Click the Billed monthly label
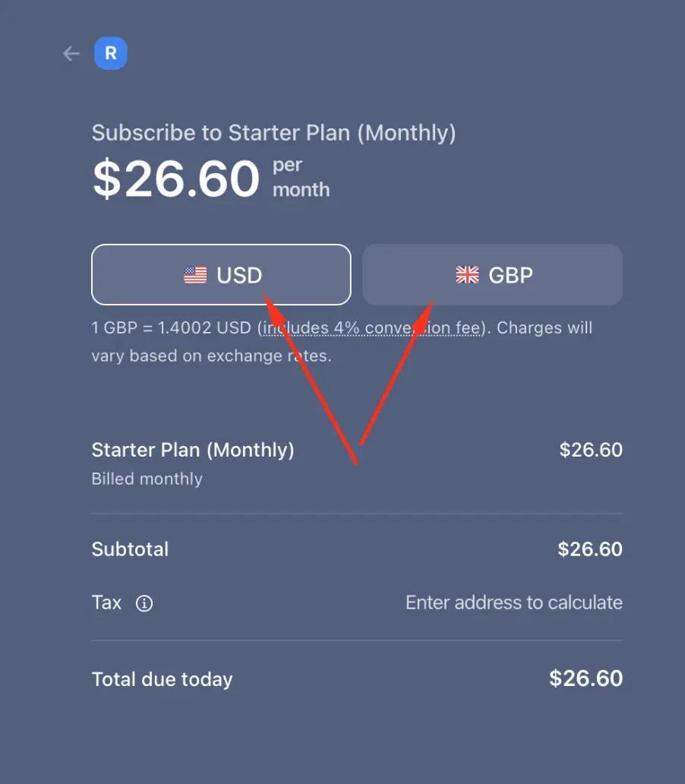 tap(147, 479)
